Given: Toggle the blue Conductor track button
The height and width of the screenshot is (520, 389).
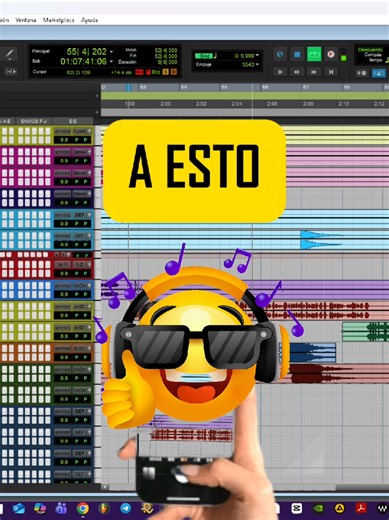Looking at the screenshot, I should pos(378,73).
